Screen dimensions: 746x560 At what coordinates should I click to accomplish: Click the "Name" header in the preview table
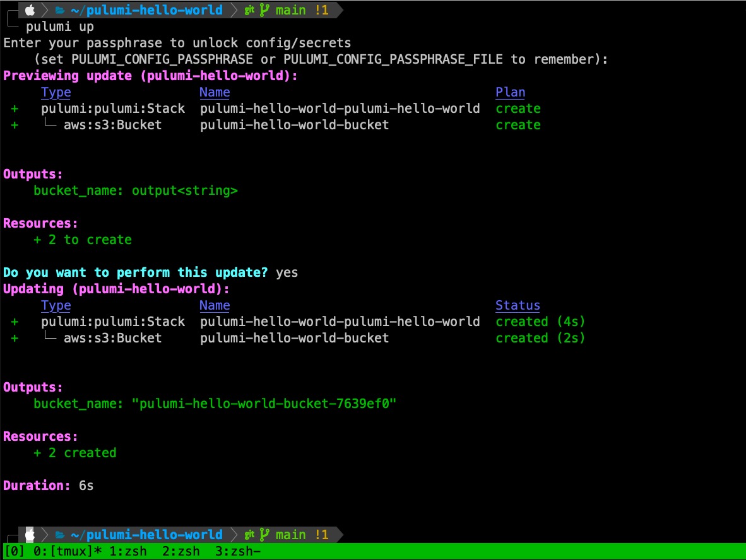click(215, 92)
